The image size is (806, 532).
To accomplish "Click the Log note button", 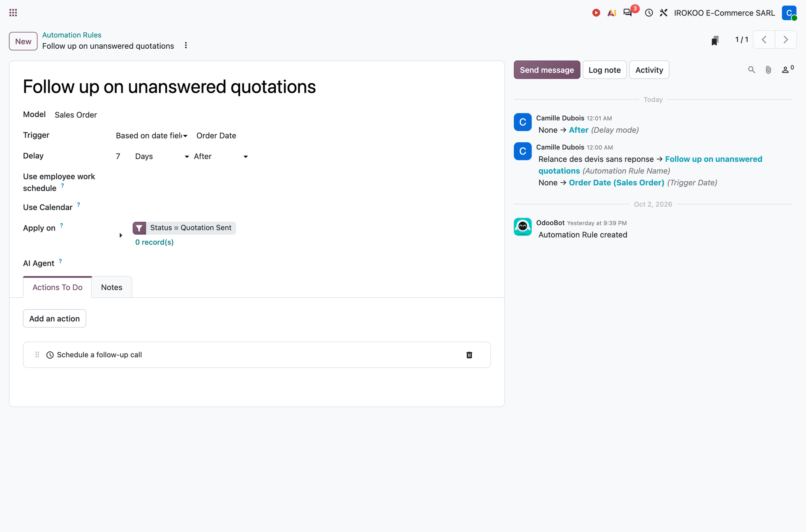I will coord(604,70).
